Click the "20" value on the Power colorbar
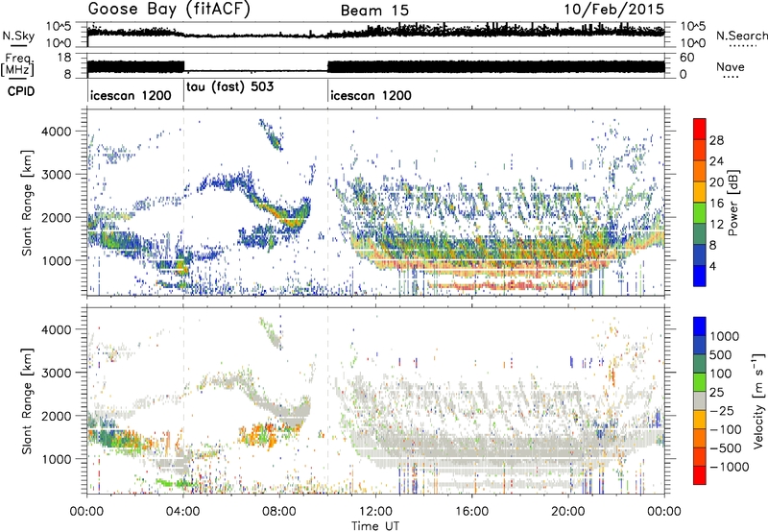Viewport: 768px width, 532px height. (x=716, y=182)
